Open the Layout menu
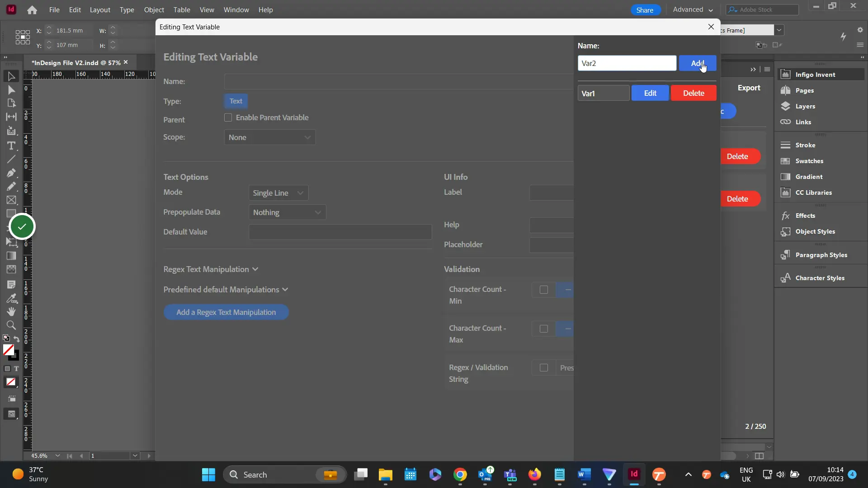The width and height of the screenshot is (868, 488). click(x=100, y=9)
